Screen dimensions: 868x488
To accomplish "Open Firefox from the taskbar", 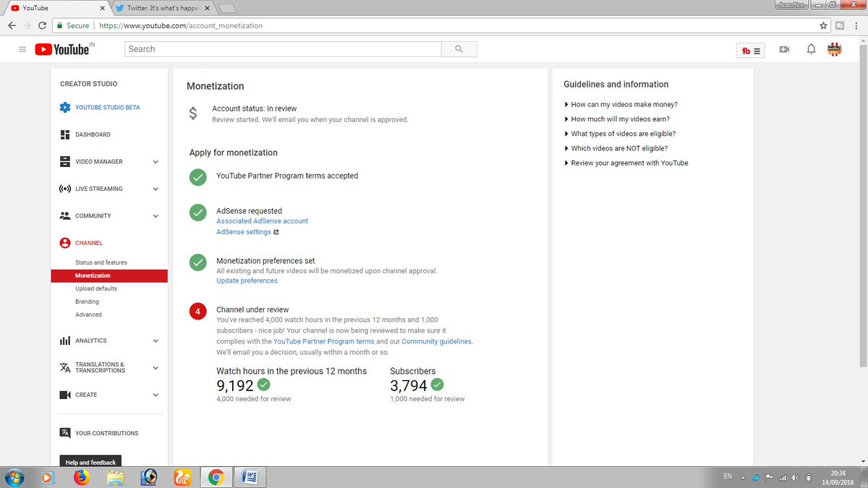I will click(x=81, y=477).
